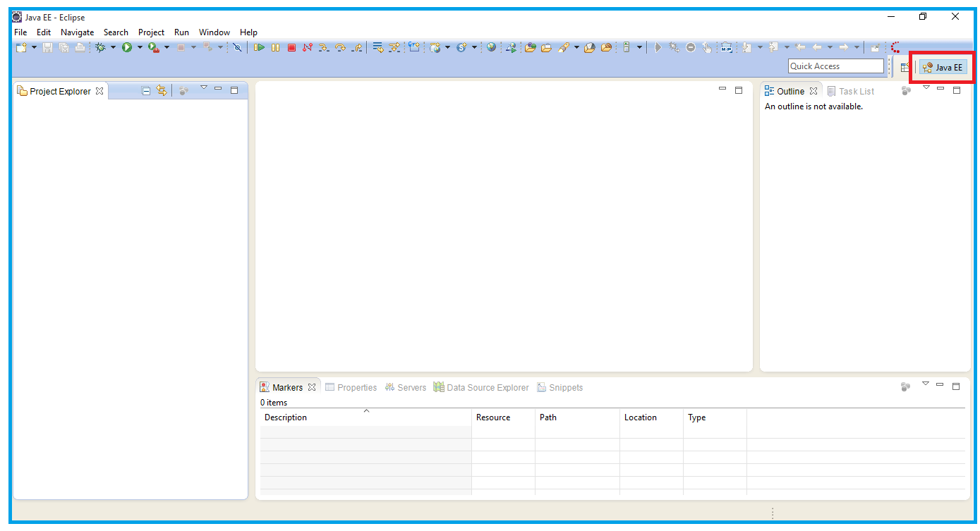
Task: Switch to the Properties tab
Action: (x=351, y=387)
